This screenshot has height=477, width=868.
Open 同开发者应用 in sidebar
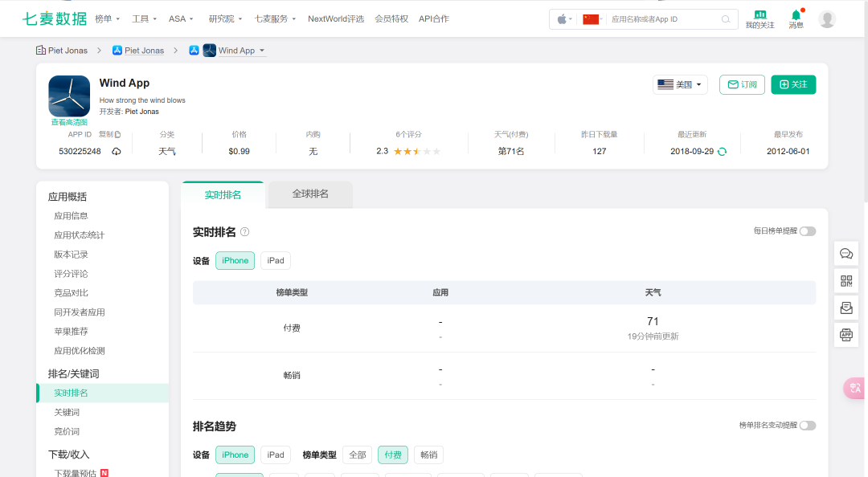pos(79,312)
